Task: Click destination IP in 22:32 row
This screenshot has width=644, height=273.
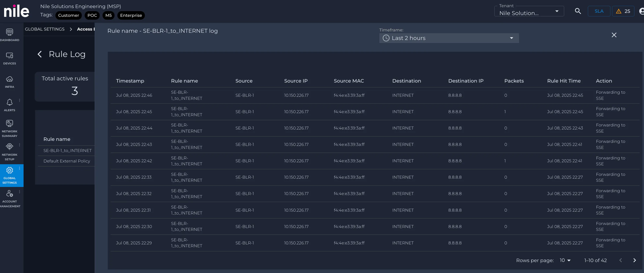Action: click(x=455, y=194)
